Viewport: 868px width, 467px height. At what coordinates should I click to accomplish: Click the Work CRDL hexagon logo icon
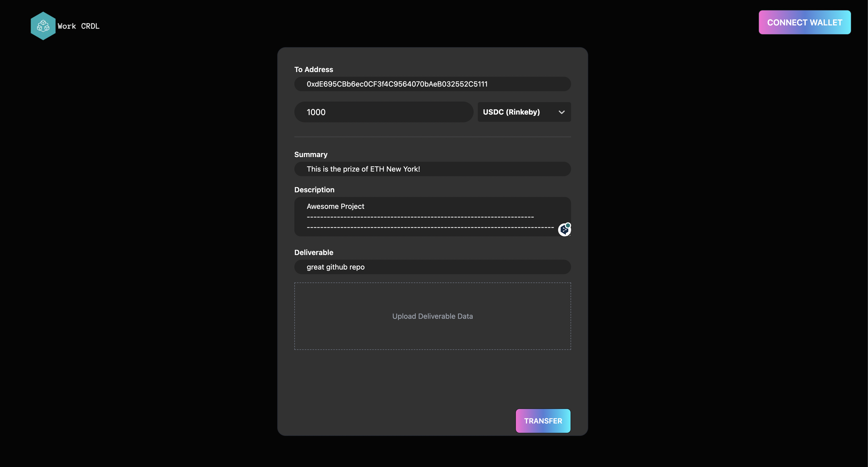pos(43,26)
